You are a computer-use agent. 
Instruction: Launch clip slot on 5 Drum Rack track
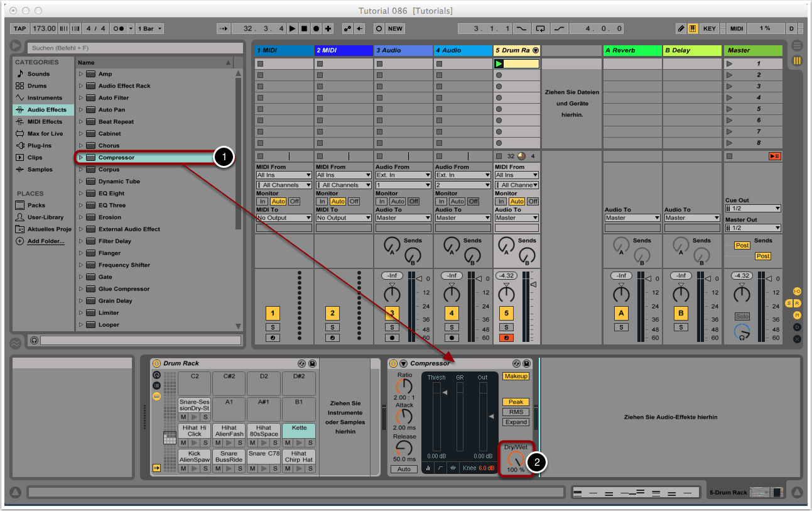click(499, 64)
